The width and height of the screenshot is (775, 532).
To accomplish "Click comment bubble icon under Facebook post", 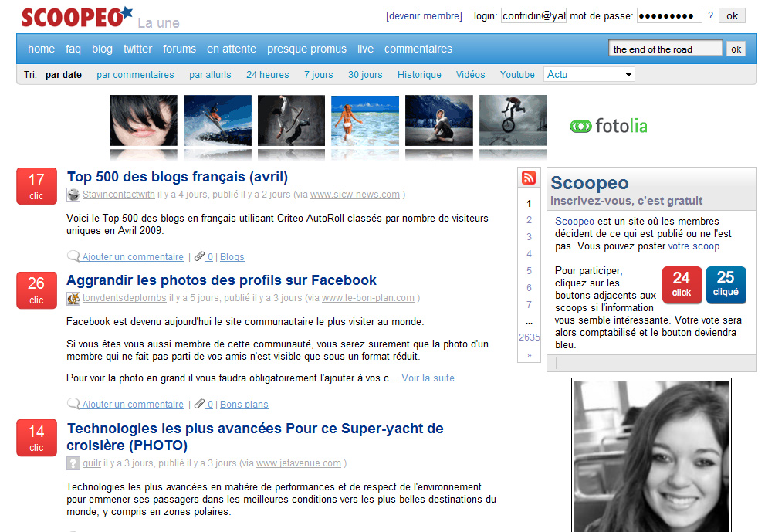I will (x=73, y=404).
